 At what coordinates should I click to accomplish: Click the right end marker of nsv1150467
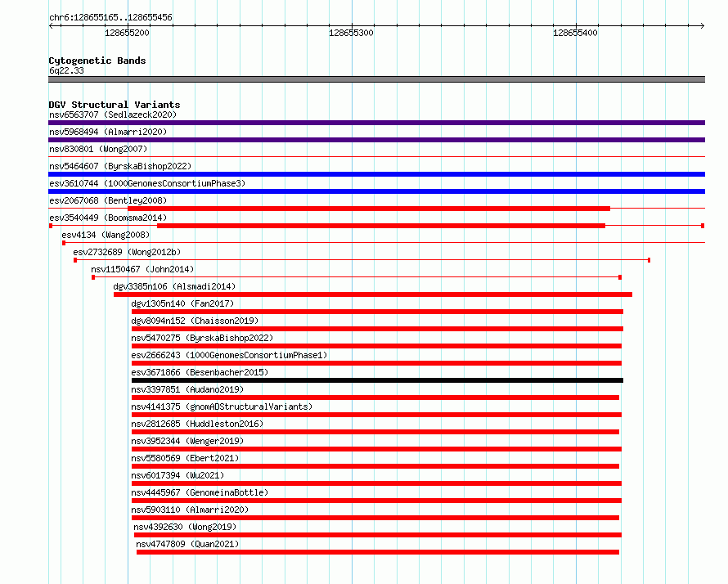coord(620,277)
